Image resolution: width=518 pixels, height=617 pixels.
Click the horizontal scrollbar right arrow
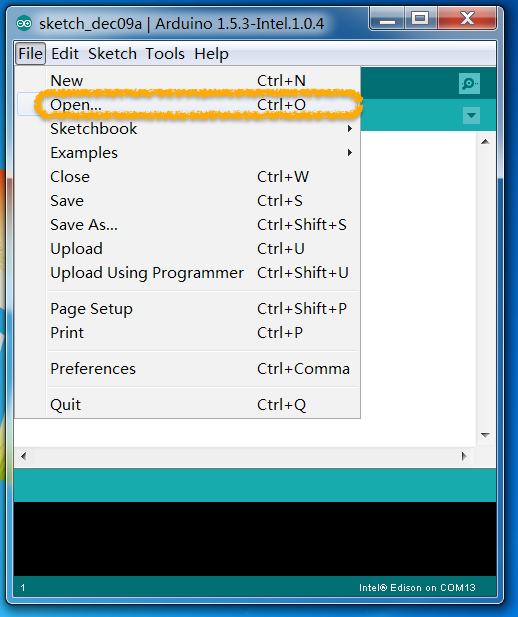pos(464,456)
